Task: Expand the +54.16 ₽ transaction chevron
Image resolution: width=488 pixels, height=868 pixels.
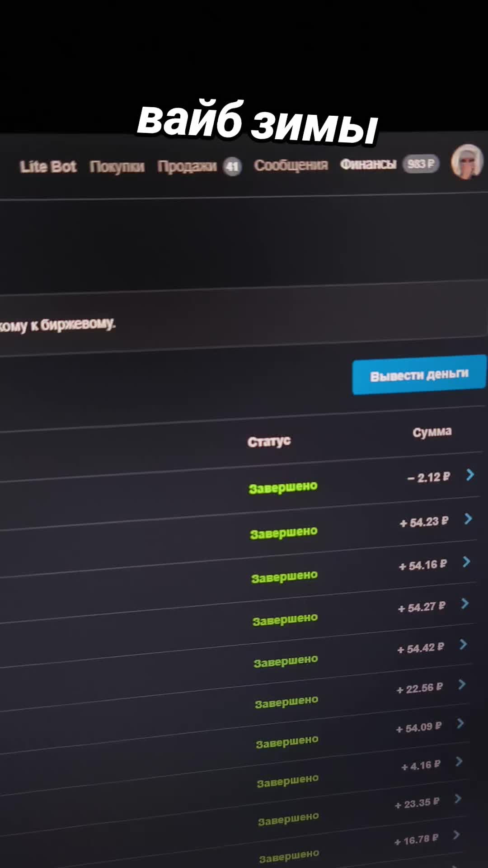Action: coord(466,562)
